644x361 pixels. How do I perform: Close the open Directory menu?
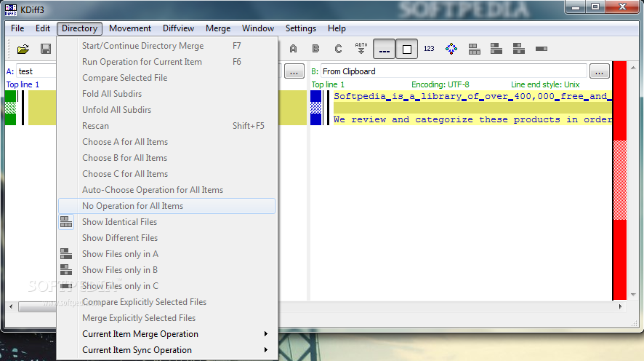(x=80, y=28)
